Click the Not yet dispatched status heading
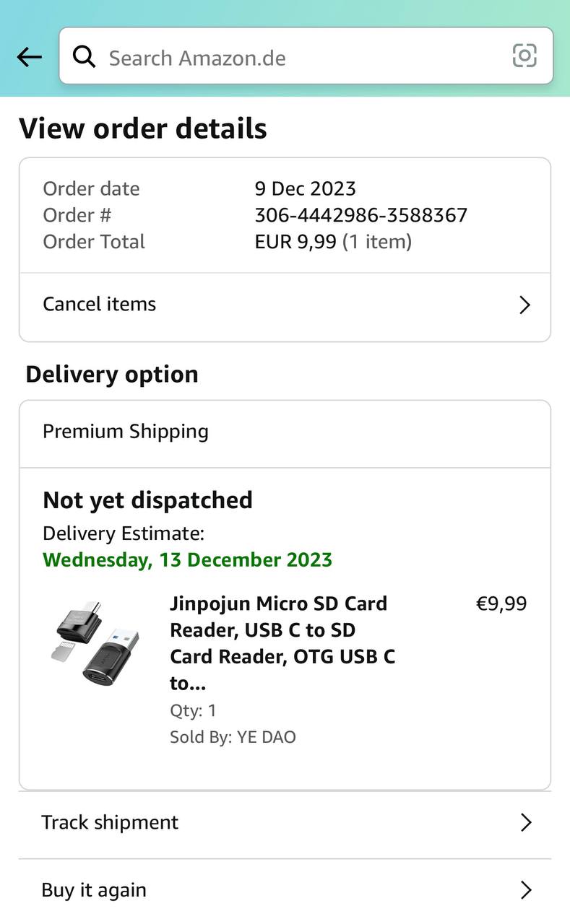 148,500
